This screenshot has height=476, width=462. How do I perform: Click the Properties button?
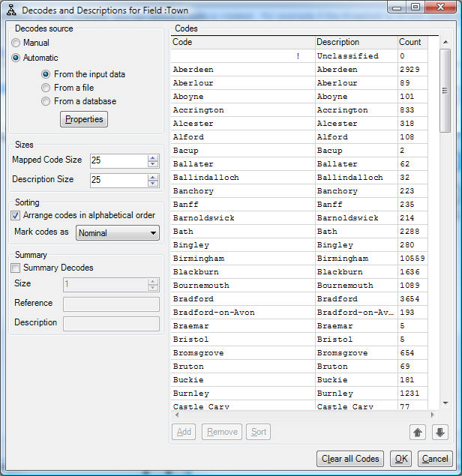(84, 119)
